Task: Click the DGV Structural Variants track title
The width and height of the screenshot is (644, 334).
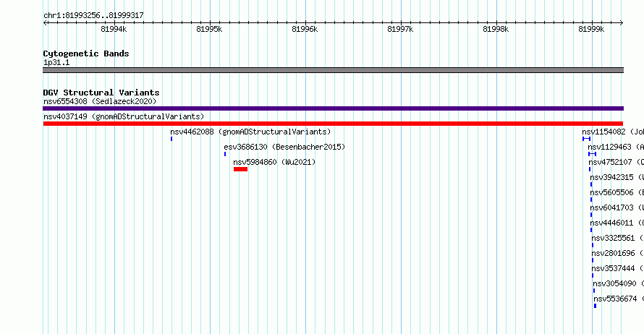Action: 101,93
